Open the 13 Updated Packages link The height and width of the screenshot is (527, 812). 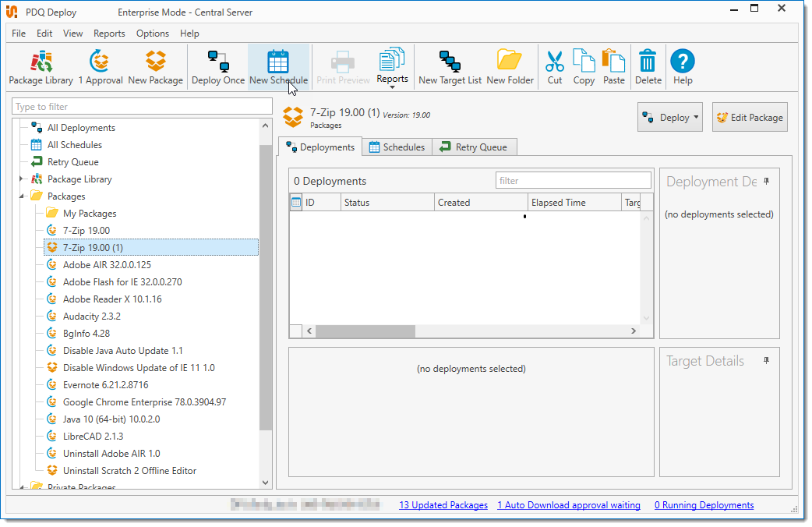tap(443, 505)
